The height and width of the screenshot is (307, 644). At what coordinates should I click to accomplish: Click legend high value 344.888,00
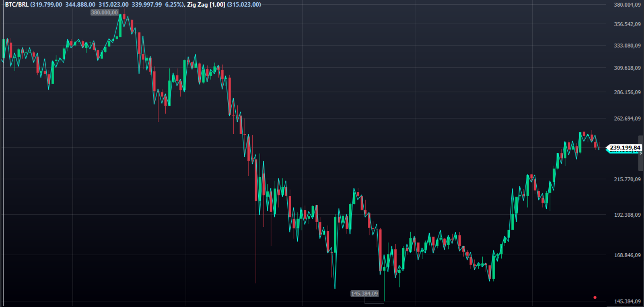click(80, 5)
